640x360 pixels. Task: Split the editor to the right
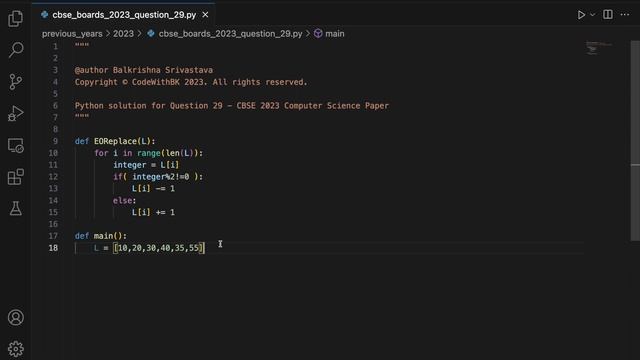coord(608,14)
